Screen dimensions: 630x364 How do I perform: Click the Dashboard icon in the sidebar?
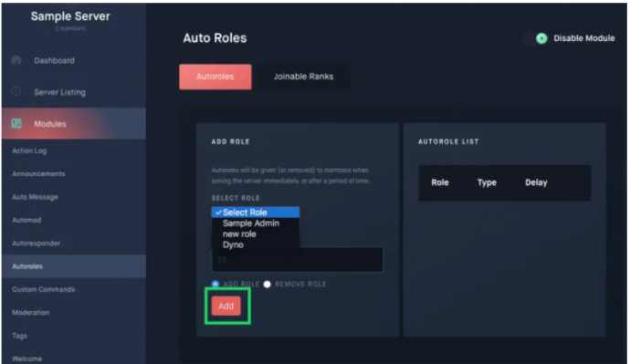16,60
